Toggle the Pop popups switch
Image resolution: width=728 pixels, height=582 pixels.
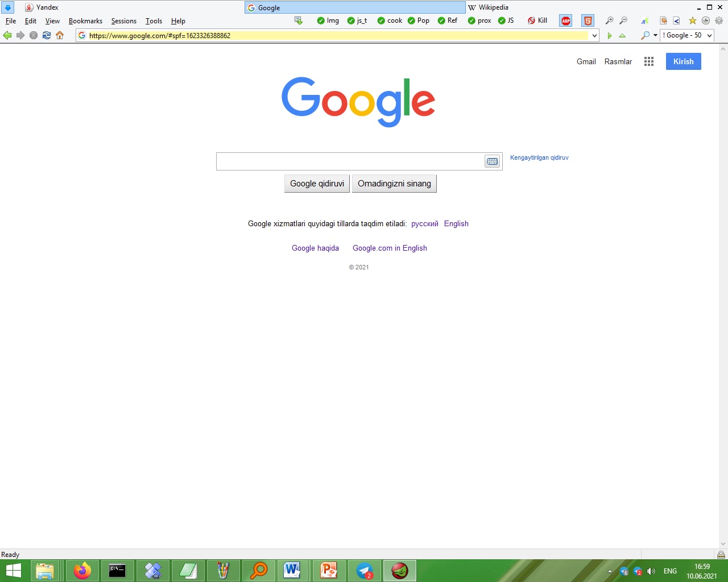click(419, 20)
